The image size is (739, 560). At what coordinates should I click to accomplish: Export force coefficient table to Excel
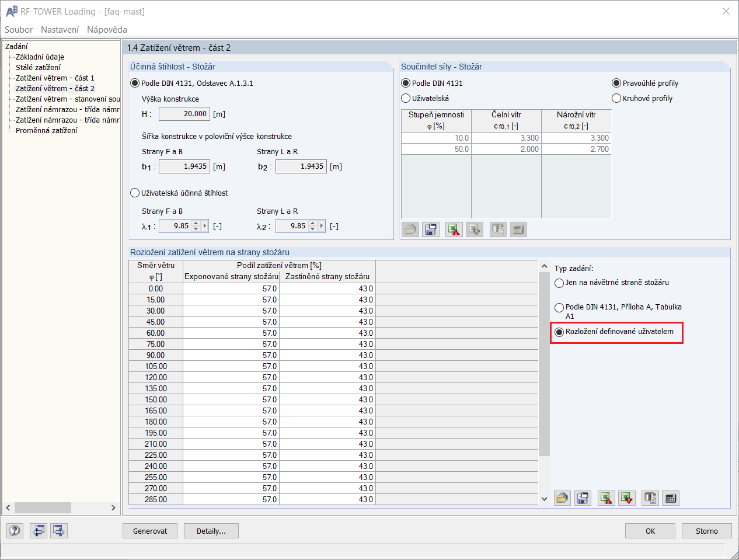454,229
